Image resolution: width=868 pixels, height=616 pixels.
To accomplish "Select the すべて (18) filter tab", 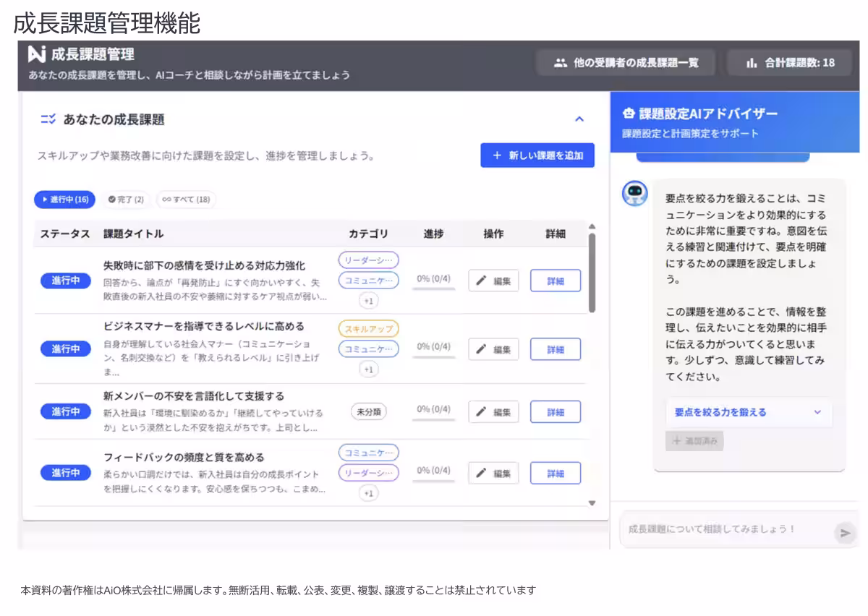I will point(186,200).
